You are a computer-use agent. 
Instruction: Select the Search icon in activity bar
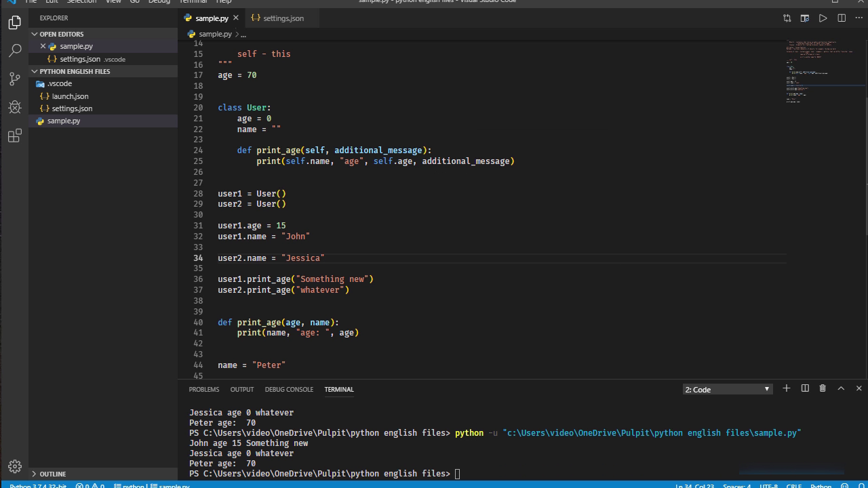click(14, 50)
